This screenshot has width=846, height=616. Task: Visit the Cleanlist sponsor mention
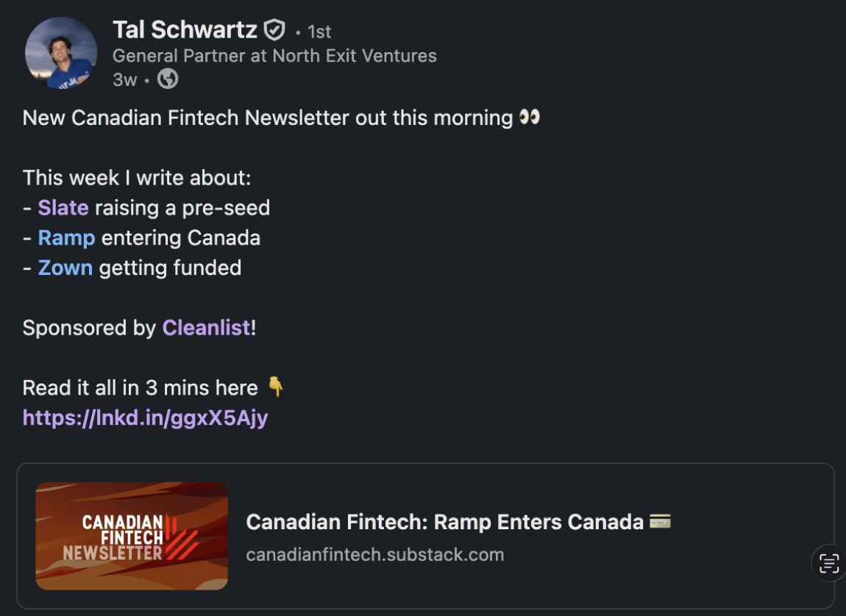(x=206, y=328)
